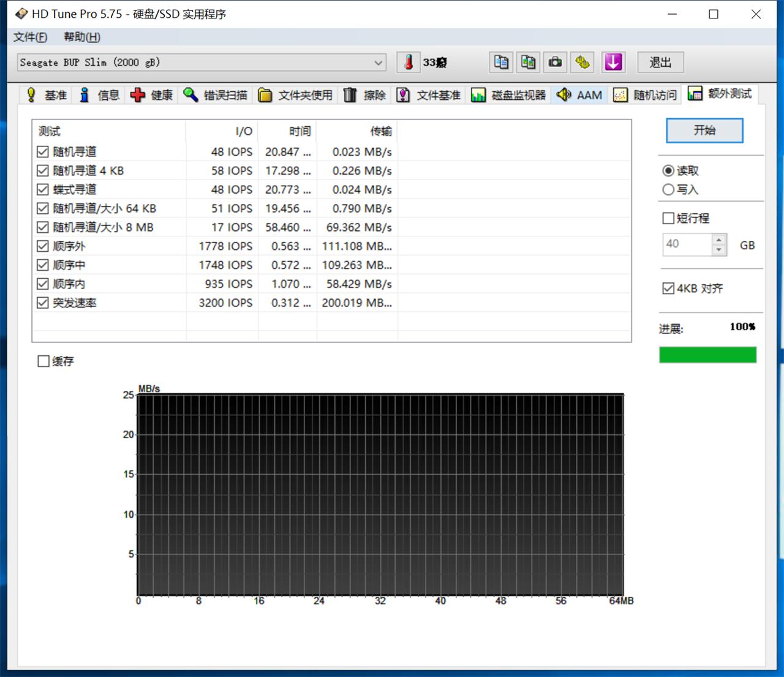
Task: Click the thermometer temperature icon
Action: tap(409, 62)
